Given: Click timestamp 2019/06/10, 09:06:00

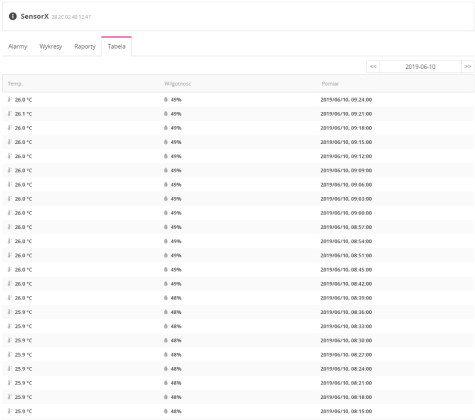Looking at the screenshot, I should (x=346, y=185).
